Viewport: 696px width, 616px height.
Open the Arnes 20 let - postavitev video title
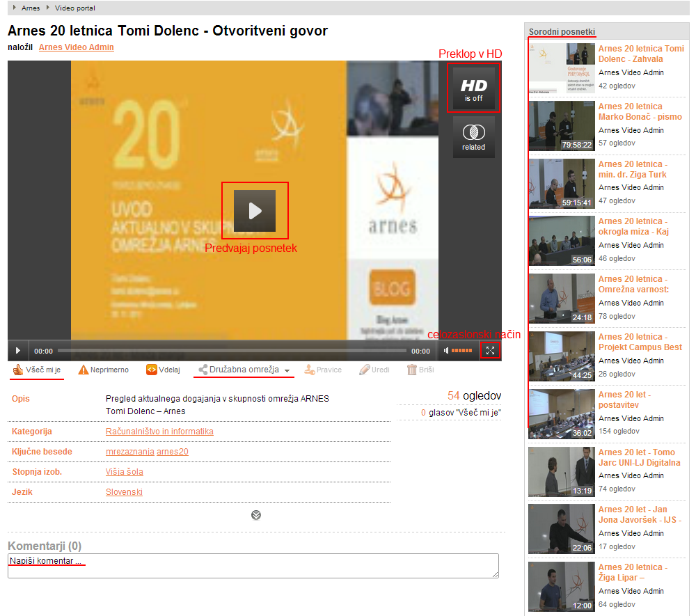624,400
